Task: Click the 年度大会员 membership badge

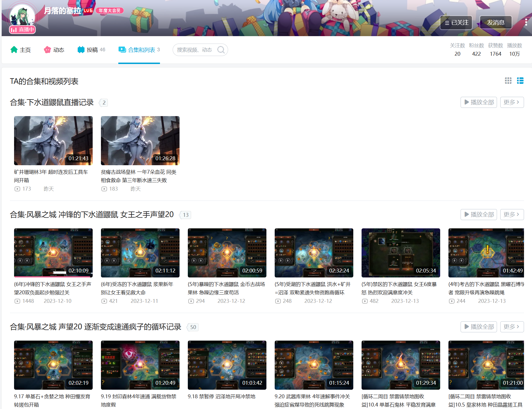Action: point(109,11)
